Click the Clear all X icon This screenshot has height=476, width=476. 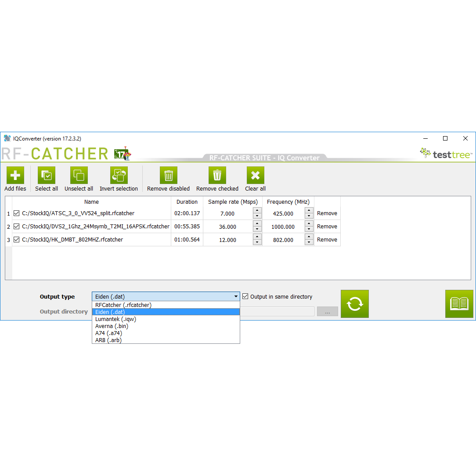click(255, 176)
